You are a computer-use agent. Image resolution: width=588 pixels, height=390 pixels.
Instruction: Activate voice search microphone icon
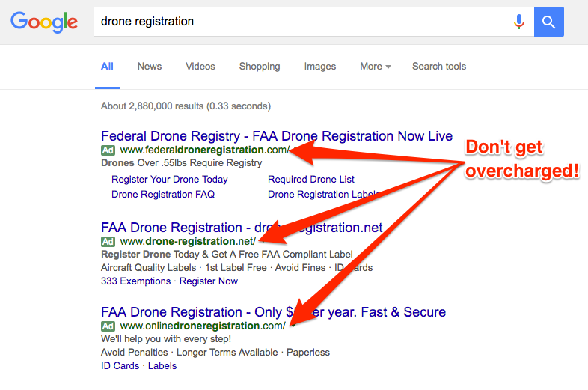click(x=519, y=22)
